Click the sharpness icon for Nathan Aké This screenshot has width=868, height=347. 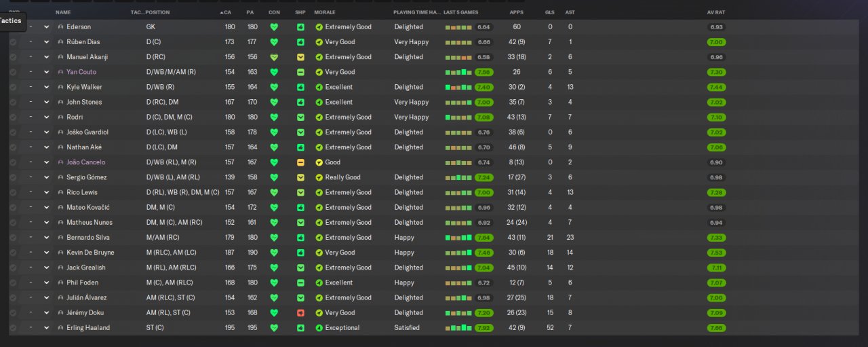300,147
